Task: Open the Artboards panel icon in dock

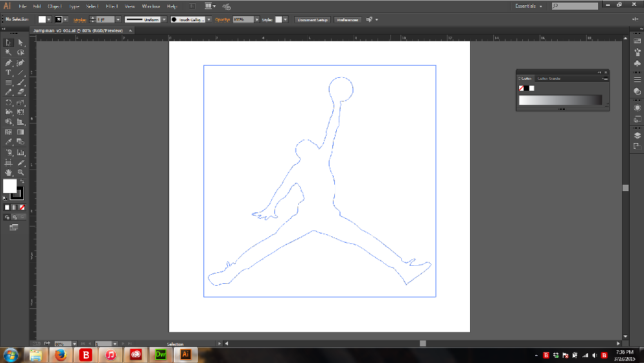Action: (x=637, y=146)
